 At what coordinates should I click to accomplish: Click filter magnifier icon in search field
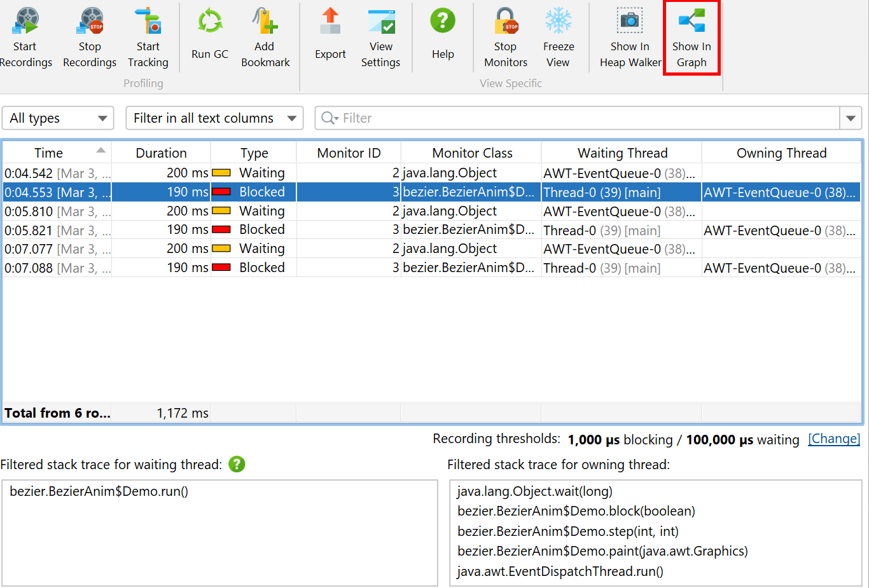pyautogui.click(x=330, y=118)
